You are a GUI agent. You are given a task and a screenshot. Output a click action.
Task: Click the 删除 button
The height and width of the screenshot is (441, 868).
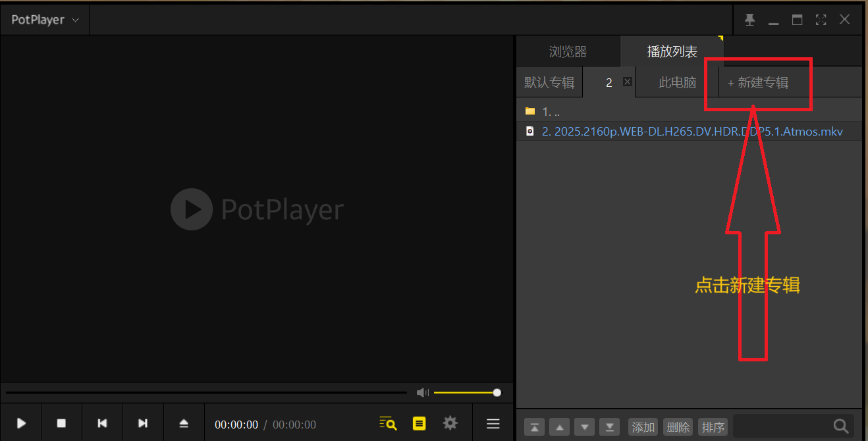678,427
